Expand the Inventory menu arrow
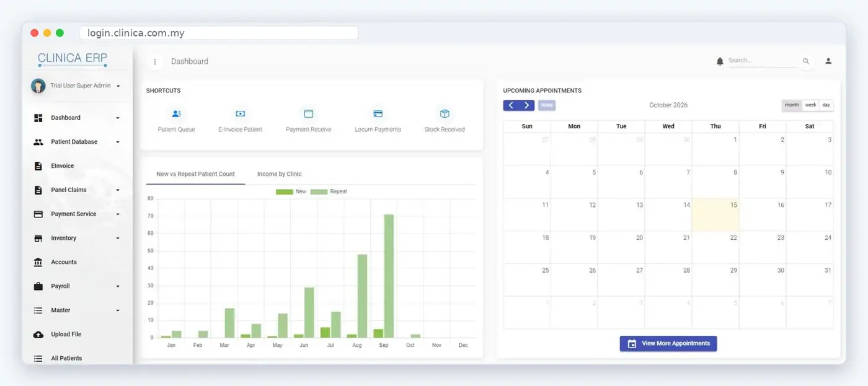 [118, 239]
